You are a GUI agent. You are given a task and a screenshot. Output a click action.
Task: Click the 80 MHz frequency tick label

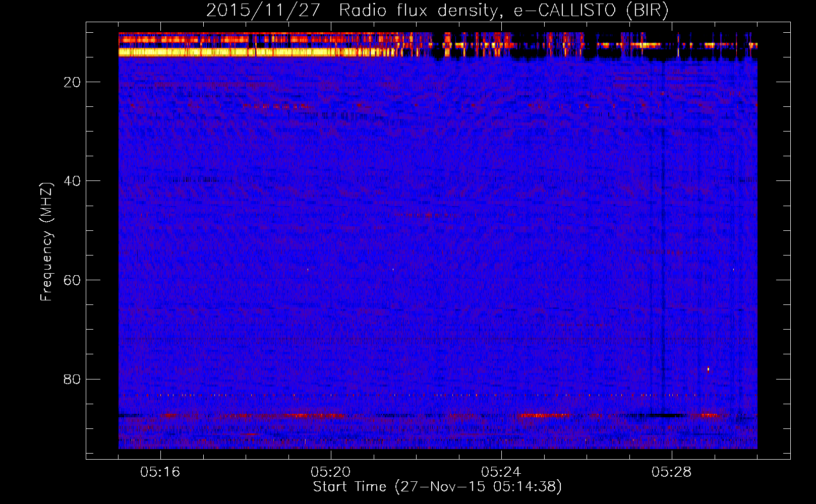click(x=72, y=379)
